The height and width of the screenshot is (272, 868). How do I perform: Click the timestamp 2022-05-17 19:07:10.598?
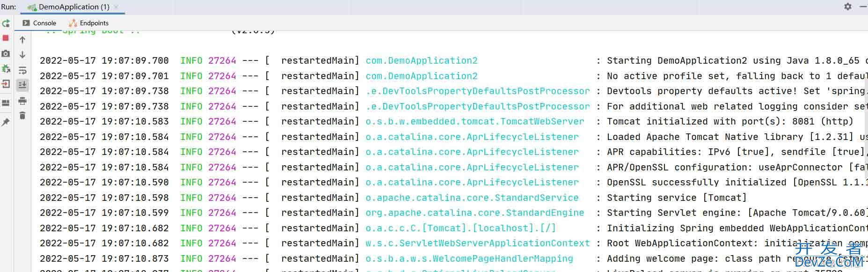[x=104, y=198]
